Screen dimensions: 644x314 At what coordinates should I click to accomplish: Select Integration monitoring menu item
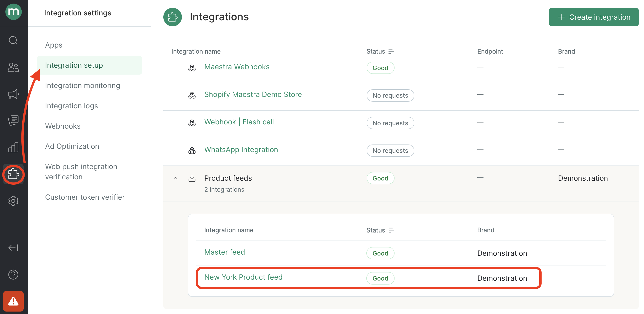pyautogui.click(x=83, y=85)
